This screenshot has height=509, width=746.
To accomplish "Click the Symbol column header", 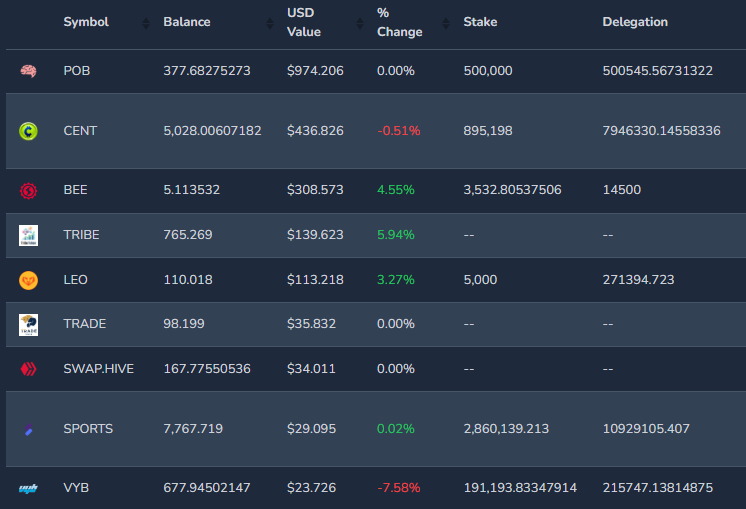I will (x=86, y=22).
